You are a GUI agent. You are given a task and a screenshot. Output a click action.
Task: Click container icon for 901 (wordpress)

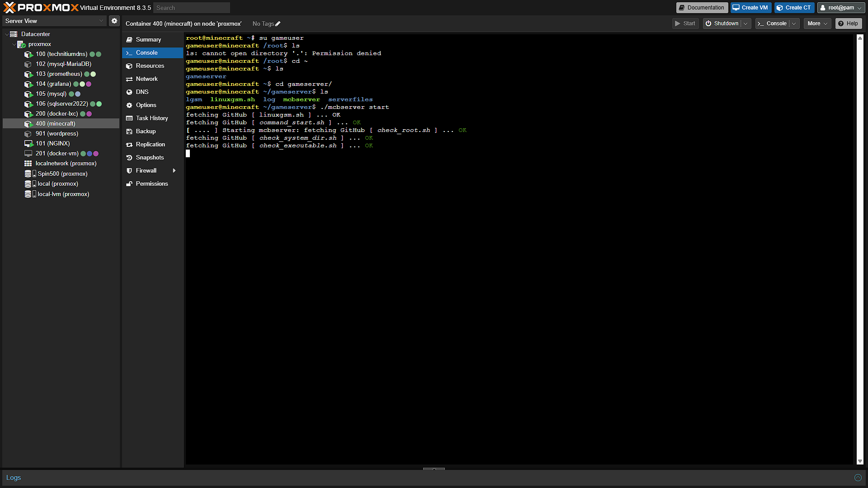pyautogui.click(x=28, y=134)
